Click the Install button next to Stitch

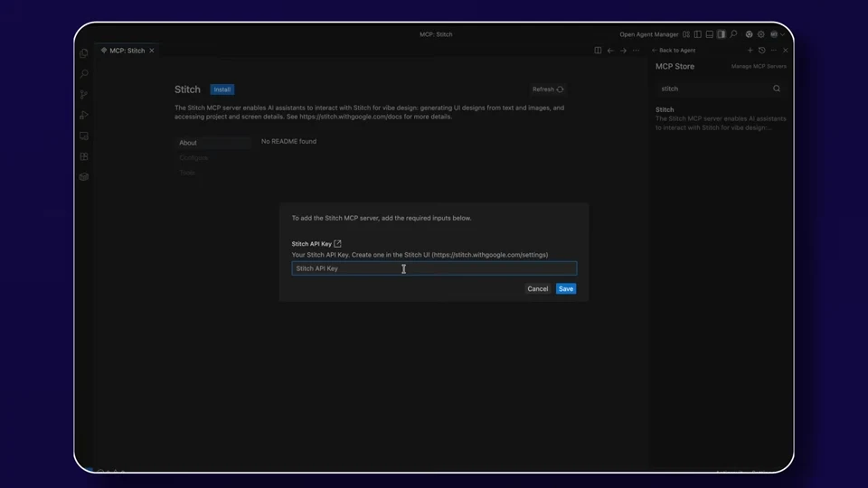(222, 89)
